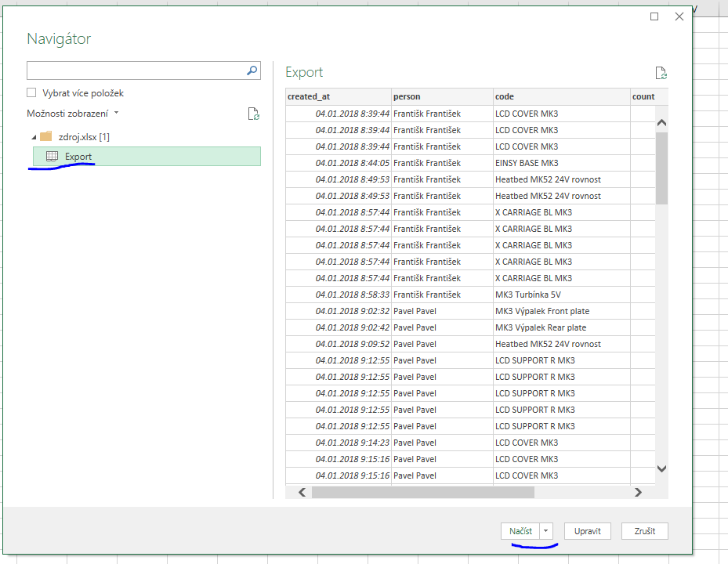Click Františk František in the 8:44:05 row
728x564 pixels.
coord(443,163)
